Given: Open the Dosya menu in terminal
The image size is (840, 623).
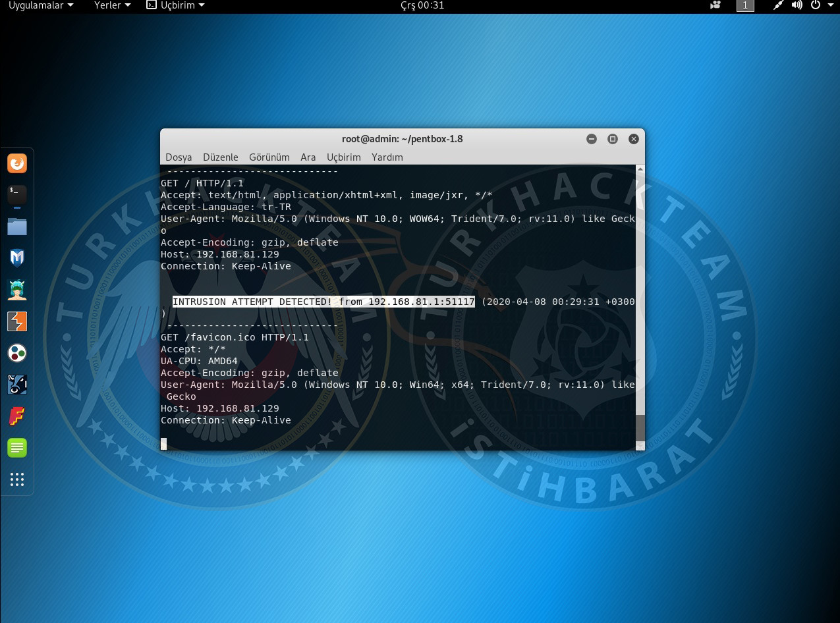Looking at the screenshot, I should coord(179,157).
